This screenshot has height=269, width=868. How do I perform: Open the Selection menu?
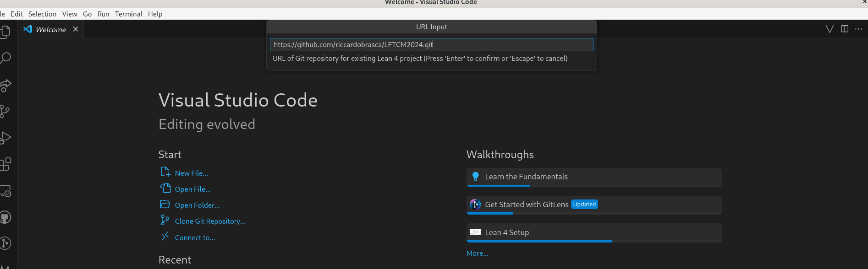pos(42,14)
